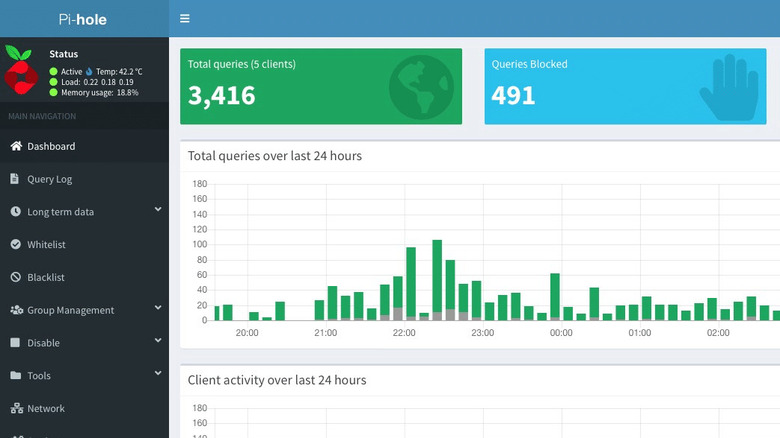This screenshot has height=438, width=780.
Task: Expand the Tools submenu chevron
Action: pos(158,374)
